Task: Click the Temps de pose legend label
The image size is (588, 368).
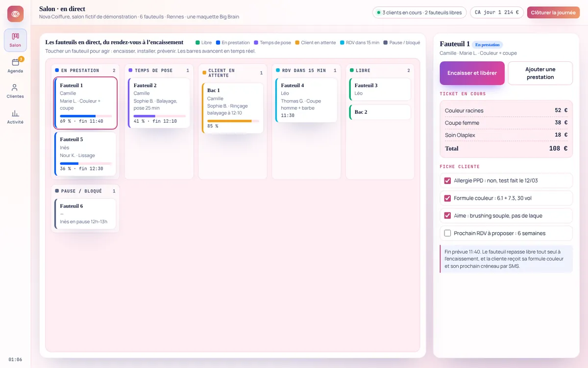Action: pyautogui.click(x=275, y=43)
